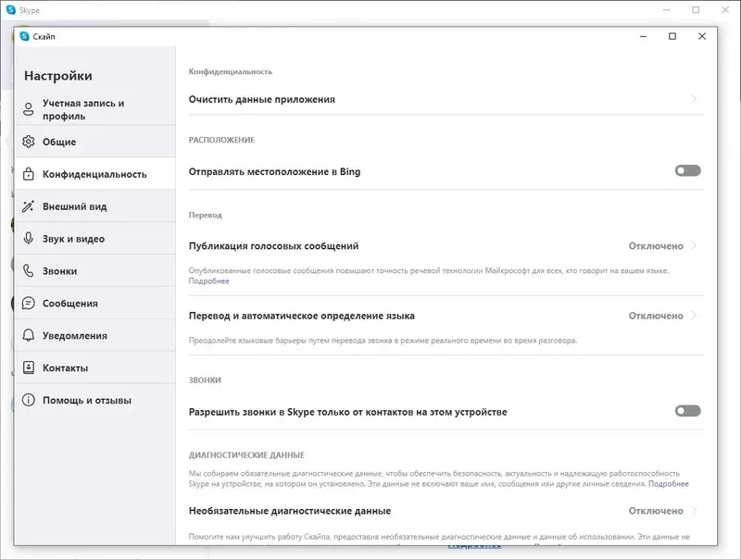741x560 pixels.
Task: Click the Конфиденциальность shield icon
Action: click(29, 173)
